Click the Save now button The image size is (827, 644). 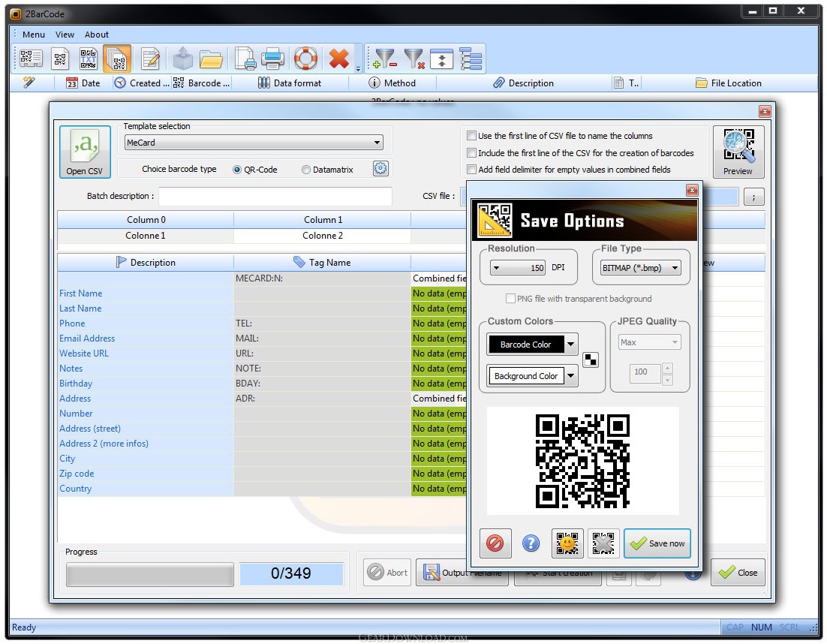pos(657,543)
